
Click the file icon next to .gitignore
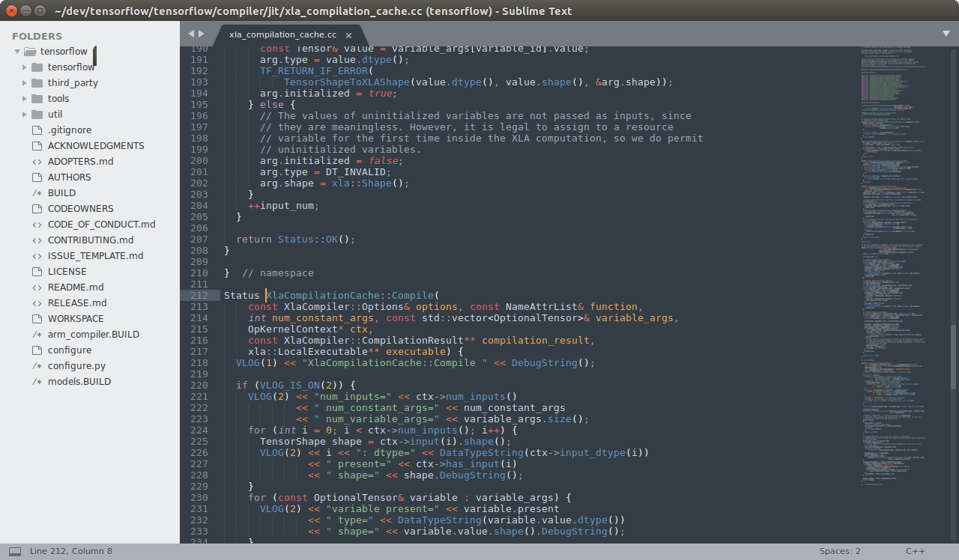(36, 130)
